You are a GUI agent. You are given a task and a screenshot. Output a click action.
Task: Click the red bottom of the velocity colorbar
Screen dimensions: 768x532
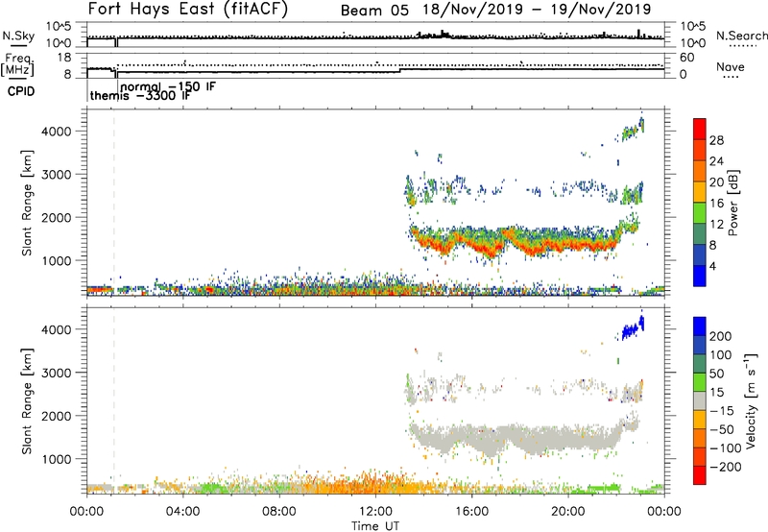pyautogui.click(x=700, y=475)
